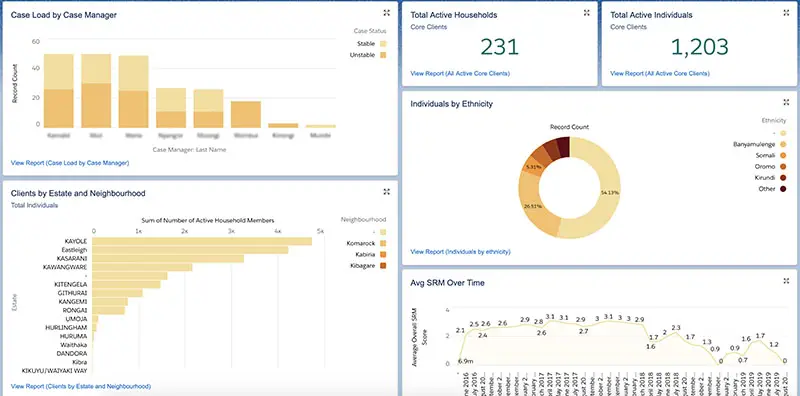Click the Stable legend color swatch
The width and height of the screenshot is (800, 396).
click(x=383, y=44)
